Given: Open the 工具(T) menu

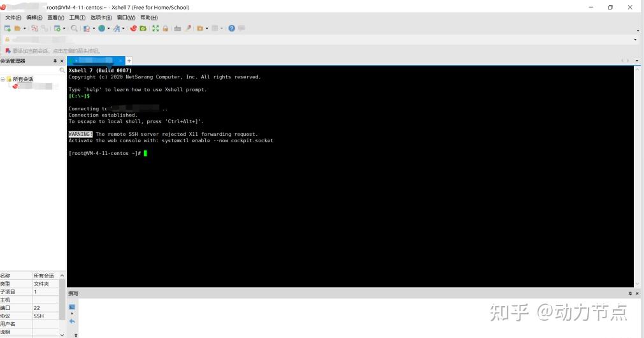Looking at the screenshot, I should click(x=77, y=18).
